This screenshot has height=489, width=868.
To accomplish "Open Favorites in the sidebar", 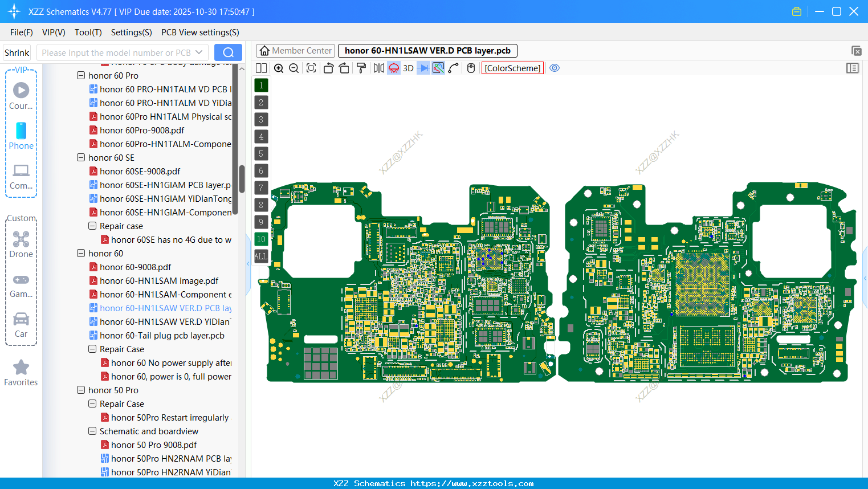I will pyautogui.click(x=21, y=373).
